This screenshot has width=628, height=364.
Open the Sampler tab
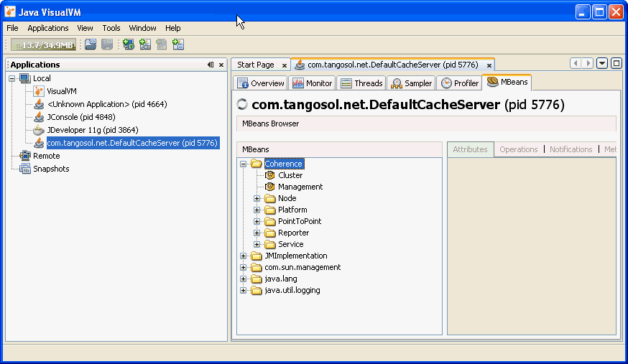(x=411, y=83)
